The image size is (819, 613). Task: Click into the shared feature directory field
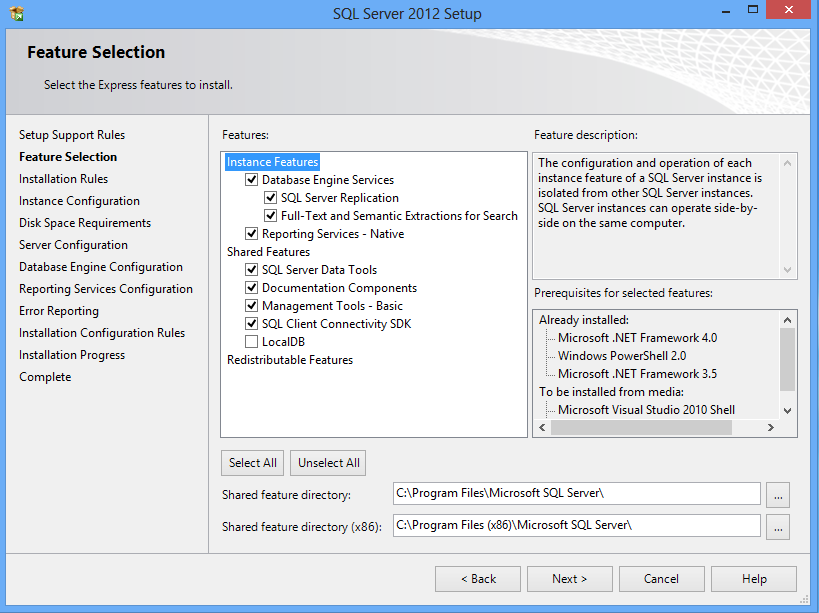point(576,494)
